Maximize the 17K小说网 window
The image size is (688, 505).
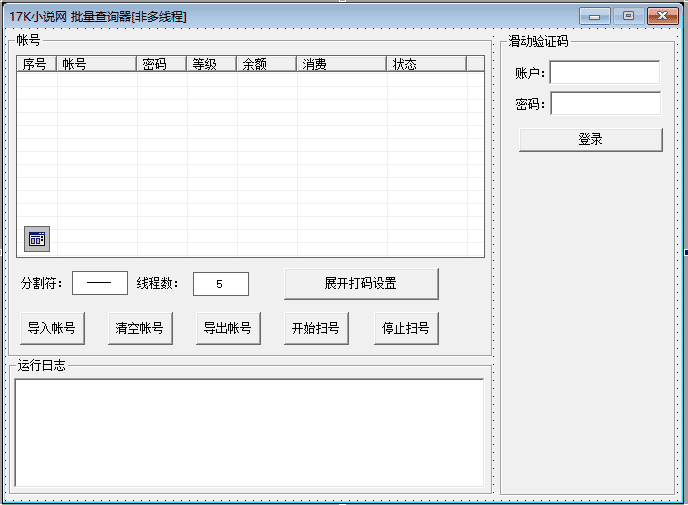(628, 16)
